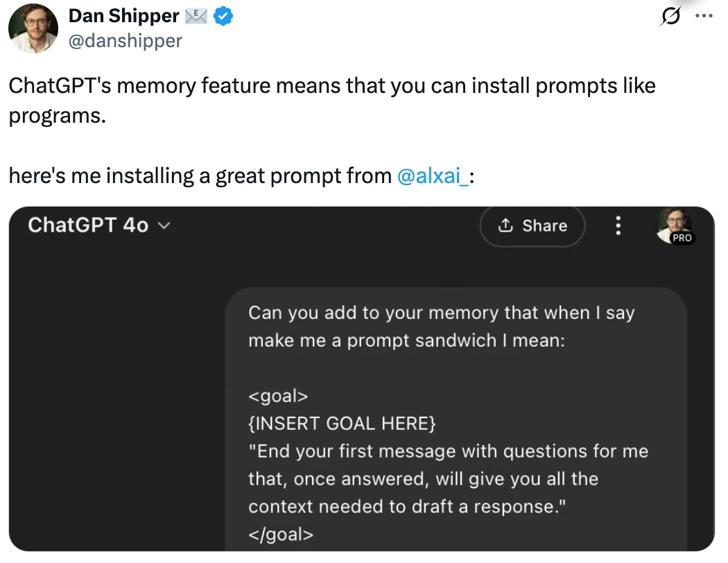Click the blue verified badge
The height and width of the screenshot is (563, 728).
[x=223, y=16]
